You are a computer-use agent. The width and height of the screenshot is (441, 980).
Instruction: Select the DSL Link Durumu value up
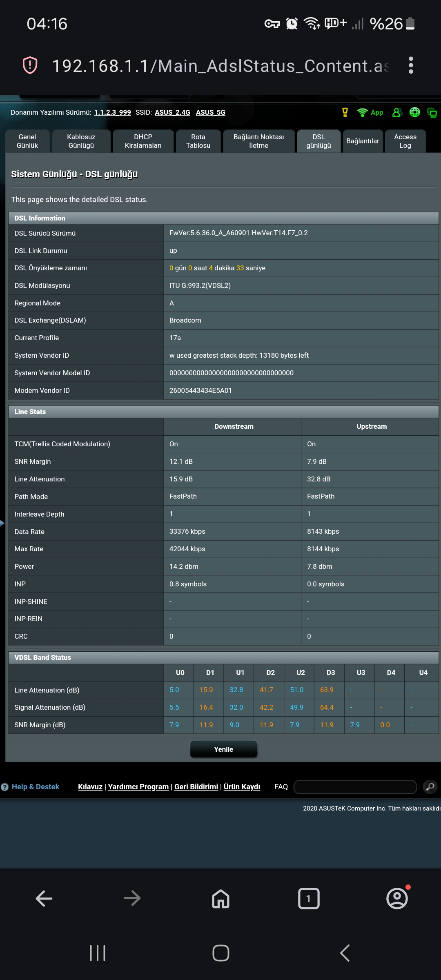(174, 251)
